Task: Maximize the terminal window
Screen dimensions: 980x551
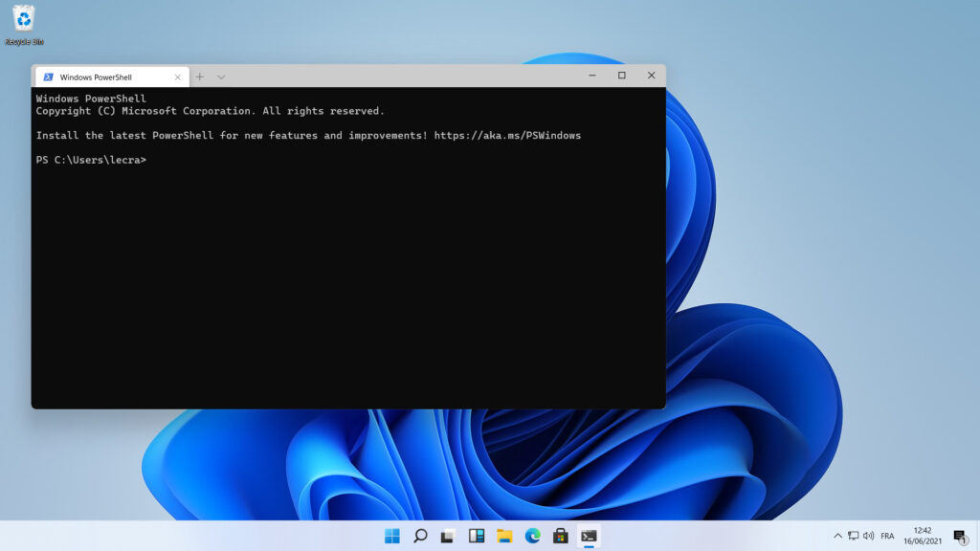Action: [x=621, y=75]
